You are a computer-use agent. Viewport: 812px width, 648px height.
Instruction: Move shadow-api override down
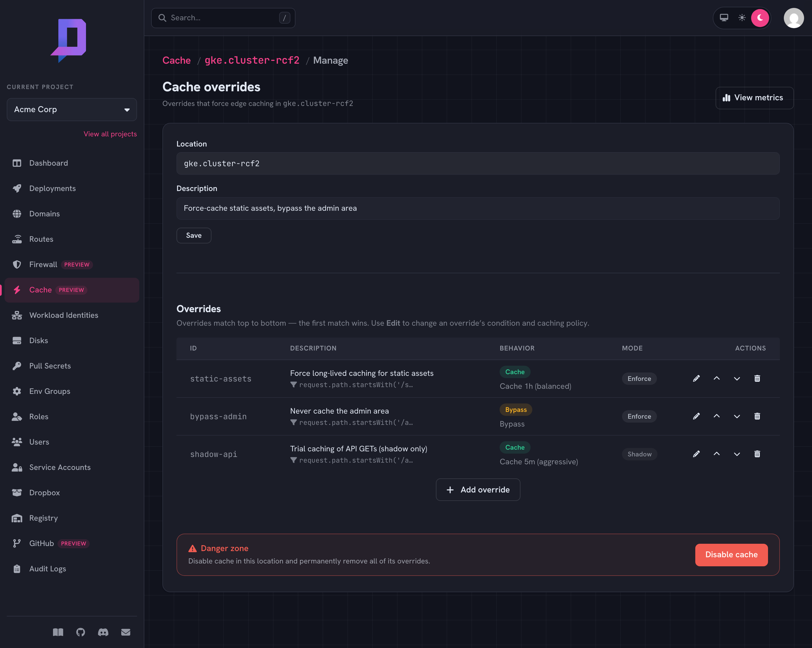tap(737, 454)
